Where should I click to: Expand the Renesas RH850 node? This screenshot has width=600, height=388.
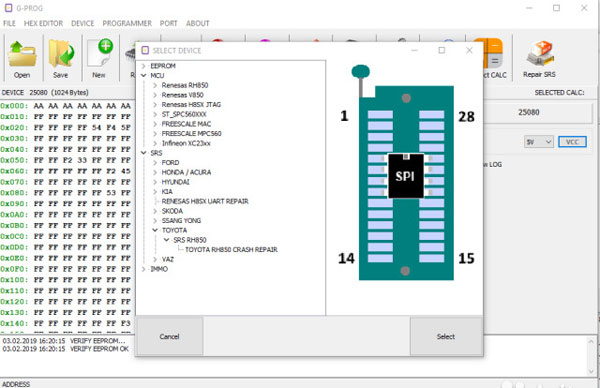[x=155, y=85]
